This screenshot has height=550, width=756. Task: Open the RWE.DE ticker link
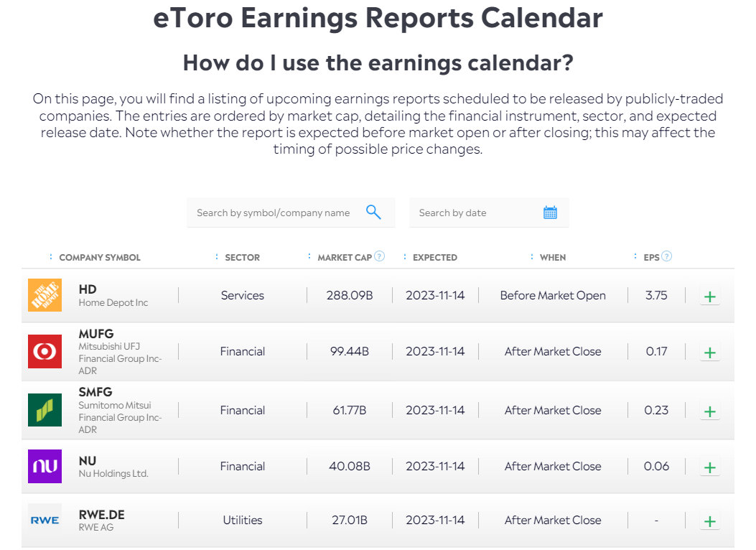pos(102,515)
